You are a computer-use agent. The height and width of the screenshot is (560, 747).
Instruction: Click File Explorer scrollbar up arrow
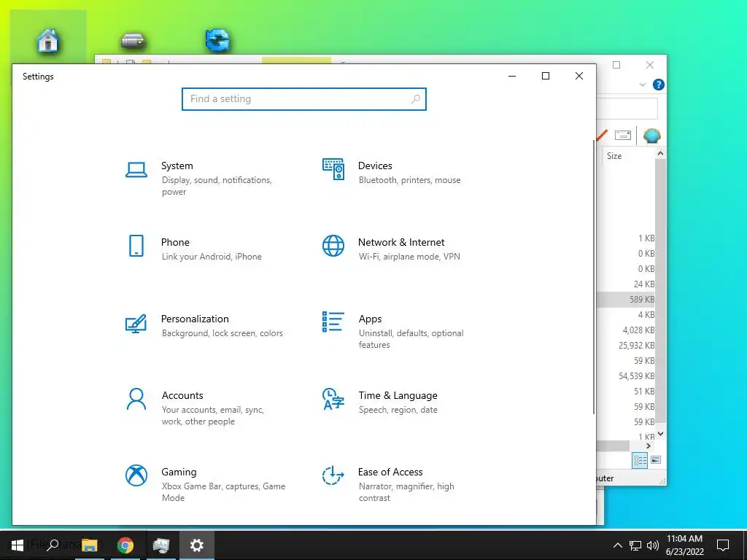(660, 153)
